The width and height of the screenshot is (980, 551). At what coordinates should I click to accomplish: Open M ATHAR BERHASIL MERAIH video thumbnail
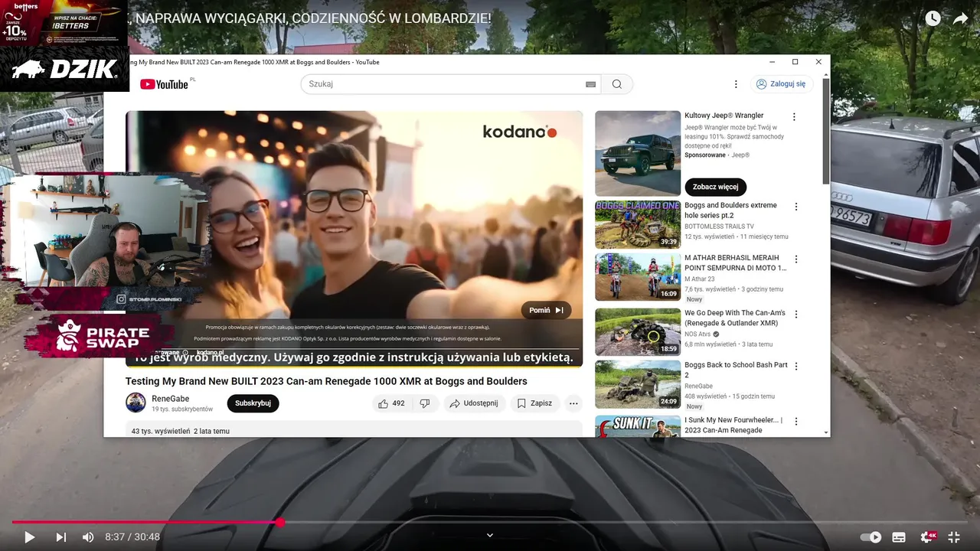[638, 277]
